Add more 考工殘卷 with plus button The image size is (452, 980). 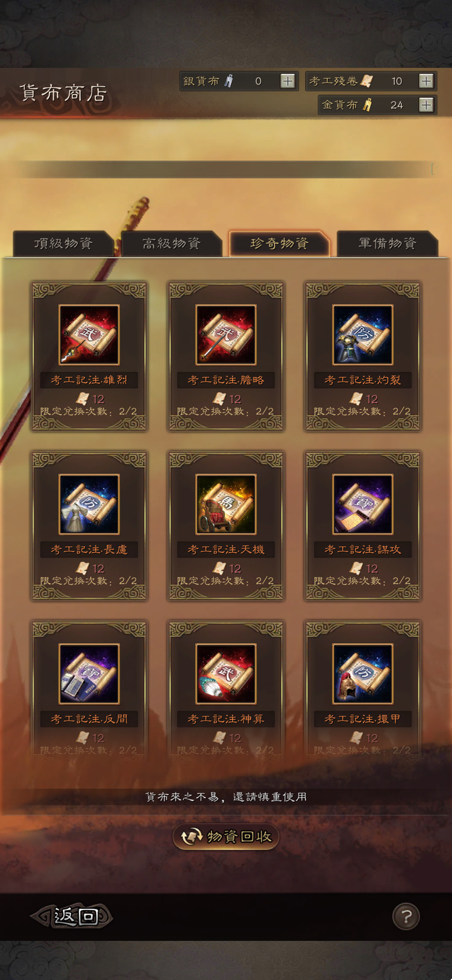click(426, 81)
